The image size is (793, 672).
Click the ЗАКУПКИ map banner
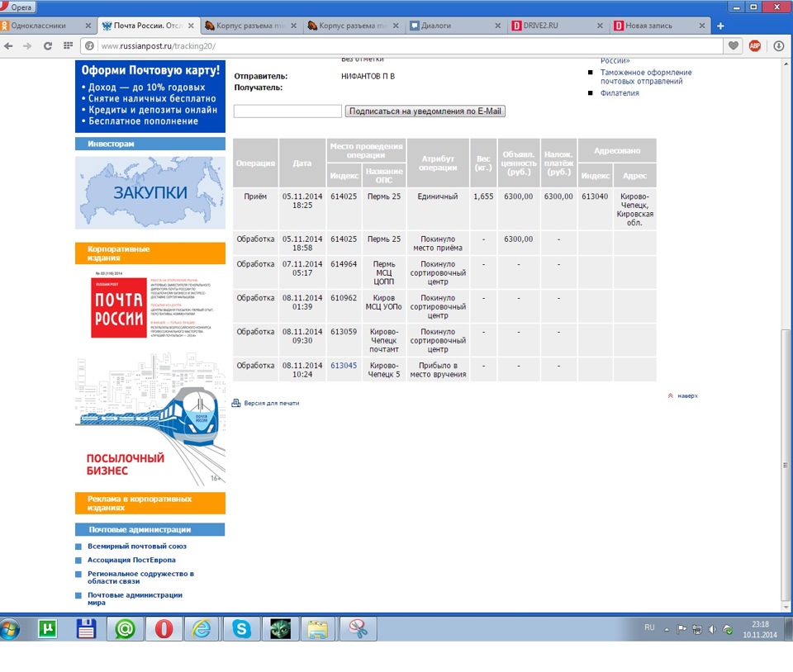pos(150,192)
